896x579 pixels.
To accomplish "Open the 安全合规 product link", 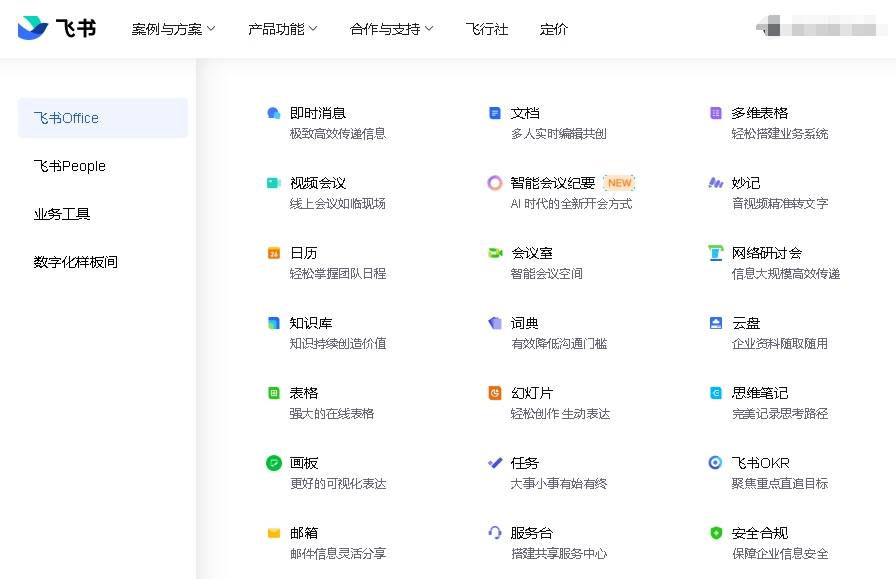I will coord(759,533).
